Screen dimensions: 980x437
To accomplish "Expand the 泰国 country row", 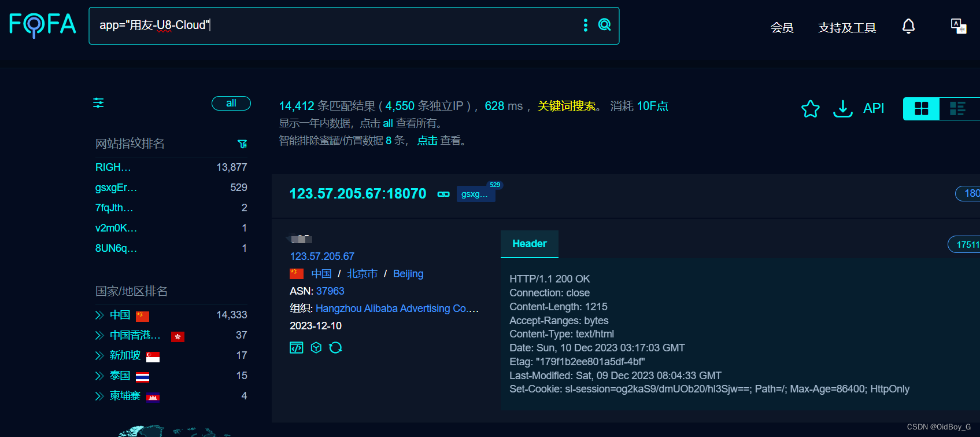I will pyautogui.click(x=99, y=376).
